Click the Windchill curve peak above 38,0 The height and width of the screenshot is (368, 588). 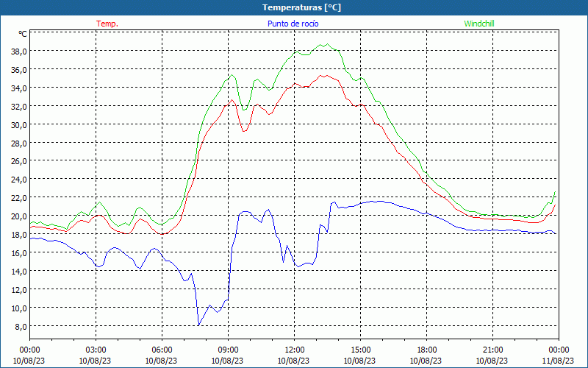[327, 44]
